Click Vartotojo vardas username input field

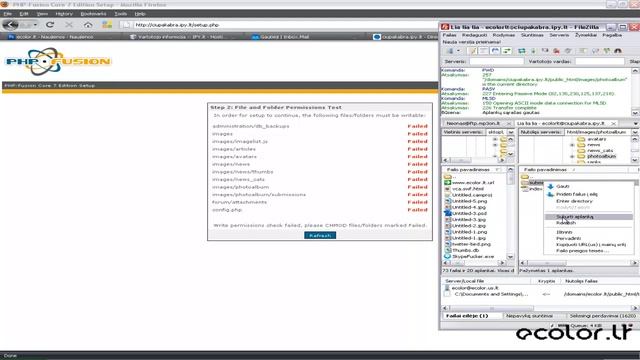point(600,62)
